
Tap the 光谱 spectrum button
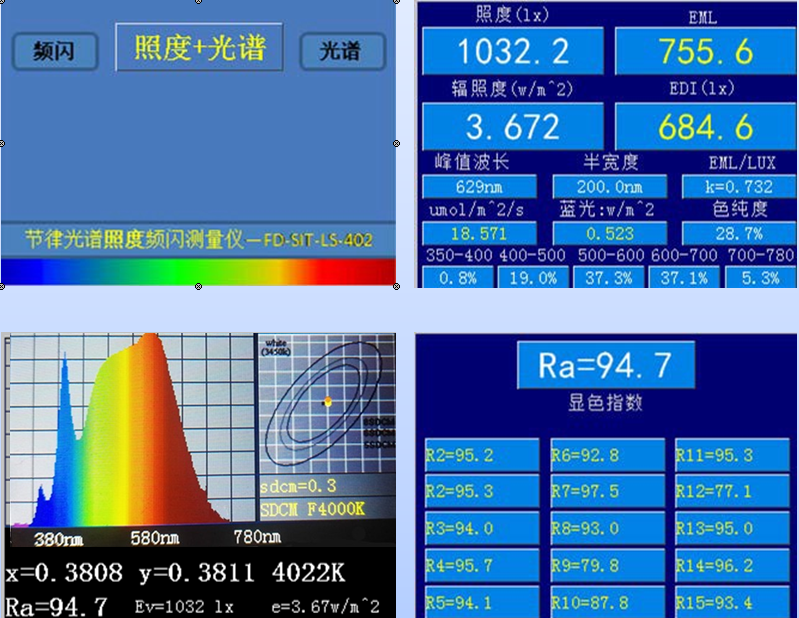pyautogui.click(x=343, y=50)
